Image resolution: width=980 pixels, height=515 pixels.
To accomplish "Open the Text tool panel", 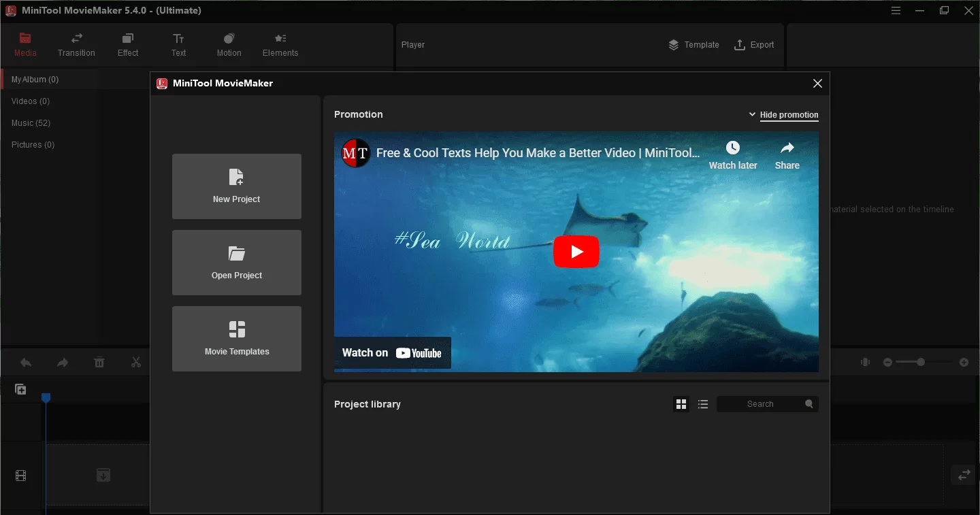I will click(x=178, y=44).
